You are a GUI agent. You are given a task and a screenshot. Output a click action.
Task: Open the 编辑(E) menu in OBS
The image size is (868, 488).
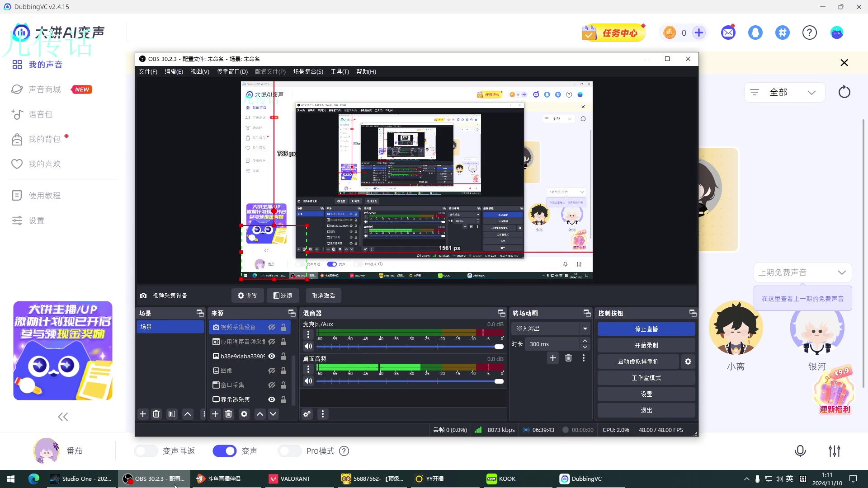[174, 71]
